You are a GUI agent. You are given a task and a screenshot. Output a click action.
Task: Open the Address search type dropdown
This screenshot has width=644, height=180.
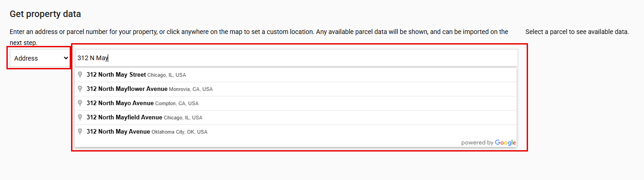tap(39, 58)
